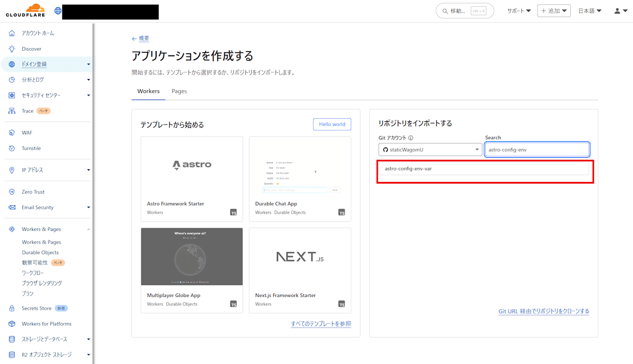This screenshot has height=364, width=633.
Task: Click the Turnstile icon in sidebar
Action: (12, 148)
